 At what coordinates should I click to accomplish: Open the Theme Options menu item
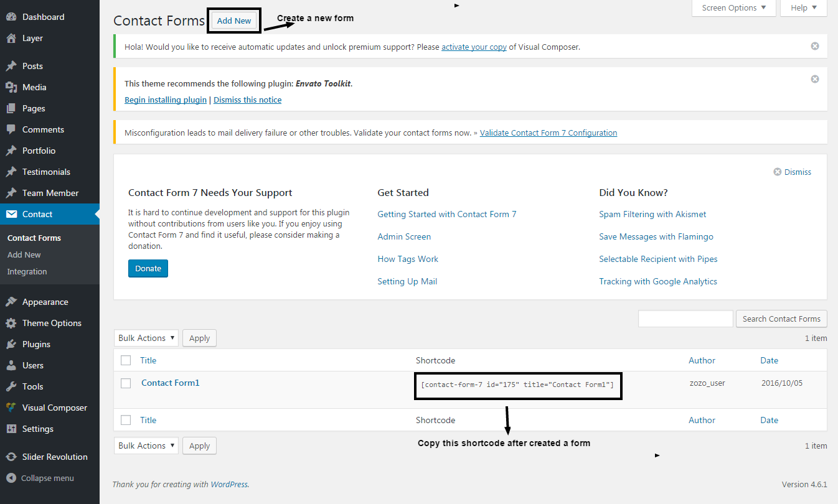[52, 323]
